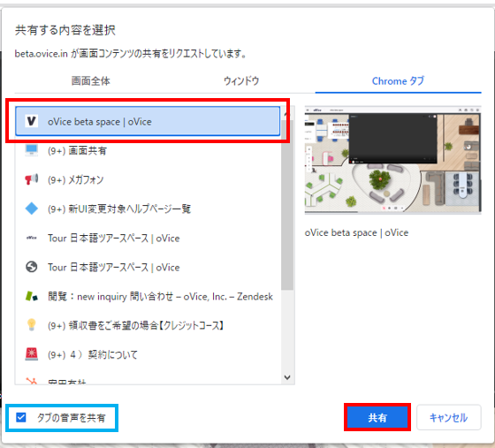Switch to the ウィンドウ tab
This screenshot has width=495, height=448.
click(x=241, y=81)
